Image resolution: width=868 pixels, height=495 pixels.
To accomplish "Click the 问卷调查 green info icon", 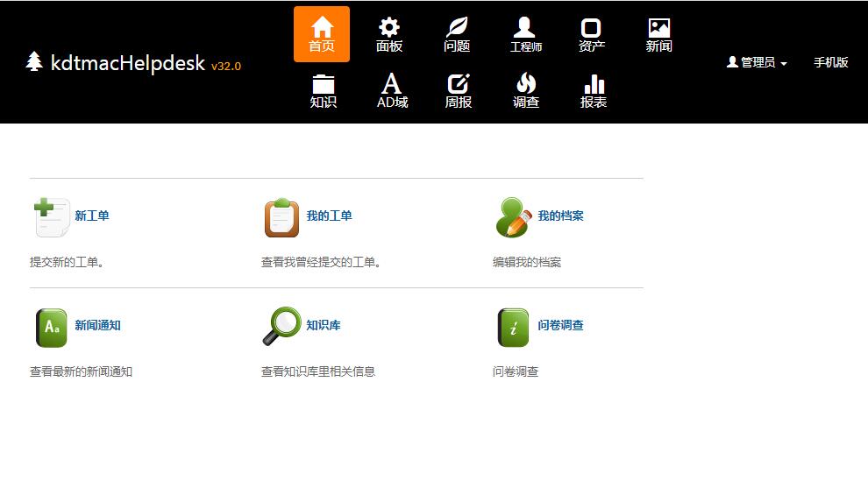I will coord(513,328).
